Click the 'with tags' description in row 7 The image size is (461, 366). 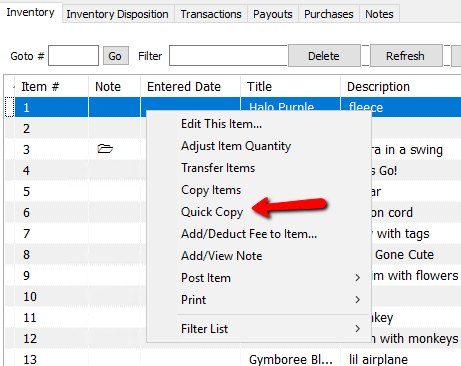pos(402,234)
